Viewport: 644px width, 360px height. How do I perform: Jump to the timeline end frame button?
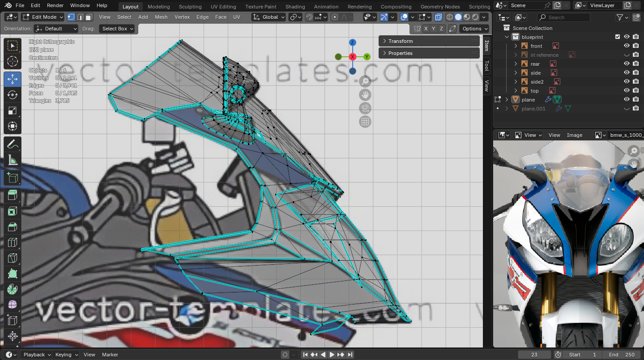(350, 355)
